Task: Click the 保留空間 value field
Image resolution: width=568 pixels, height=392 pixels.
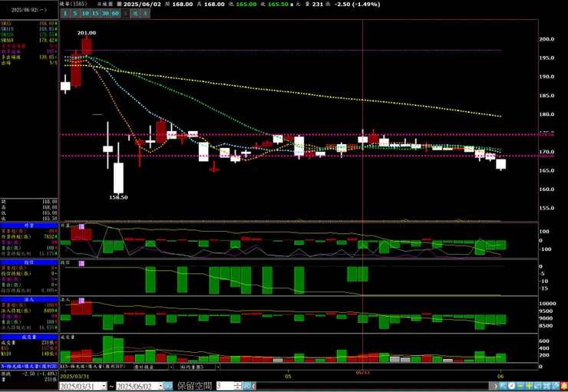Action: tap(225, 386)
